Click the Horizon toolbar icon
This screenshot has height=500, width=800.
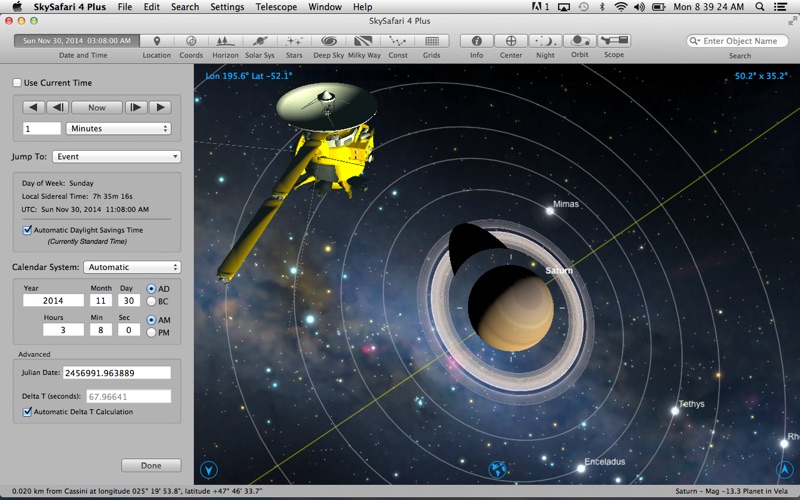(x=225, y=41)
